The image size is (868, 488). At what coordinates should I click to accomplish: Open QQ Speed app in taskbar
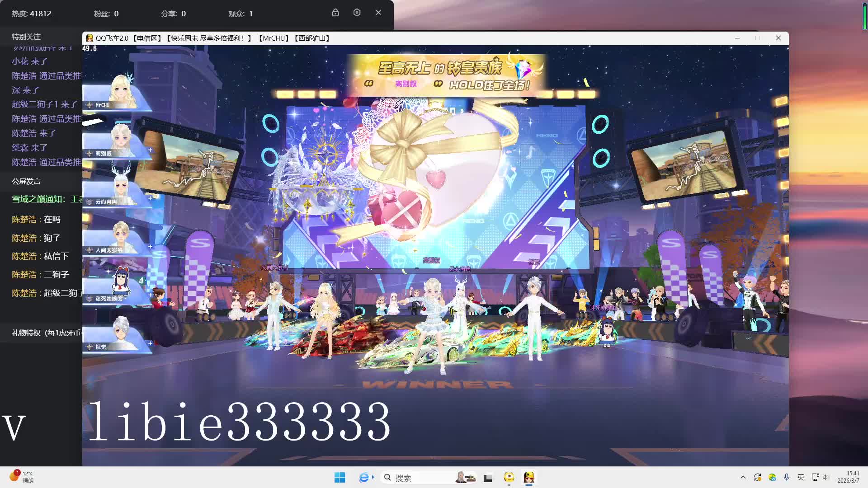point(528,477)
